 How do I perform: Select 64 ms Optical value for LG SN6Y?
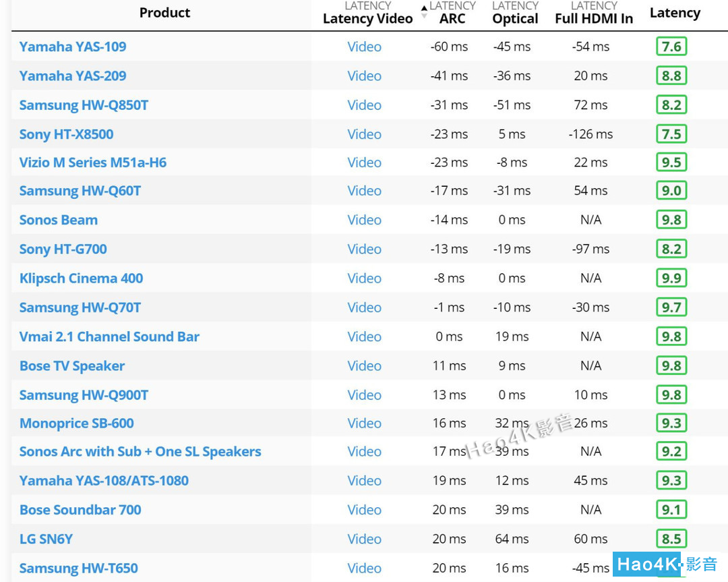tap(512, 540)
